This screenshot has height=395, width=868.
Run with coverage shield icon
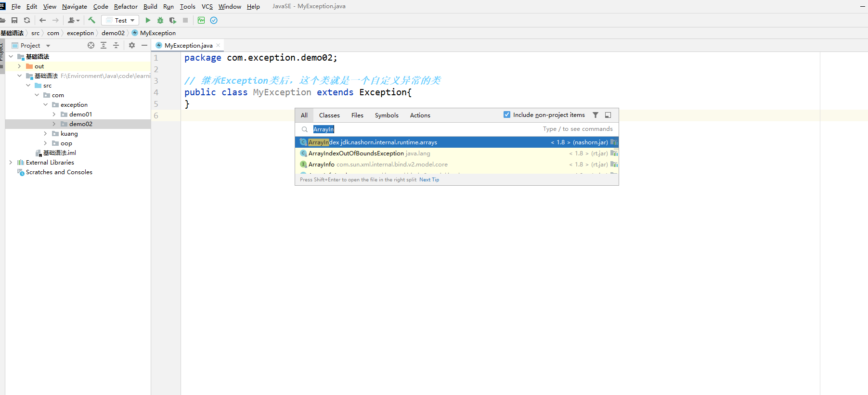pos(173,20)
